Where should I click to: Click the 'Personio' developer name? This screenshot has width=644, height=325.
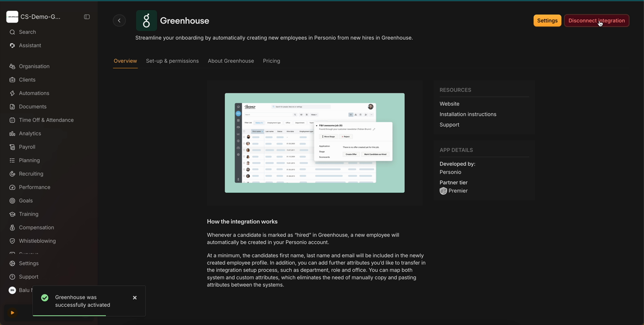[x=450, y=172]
